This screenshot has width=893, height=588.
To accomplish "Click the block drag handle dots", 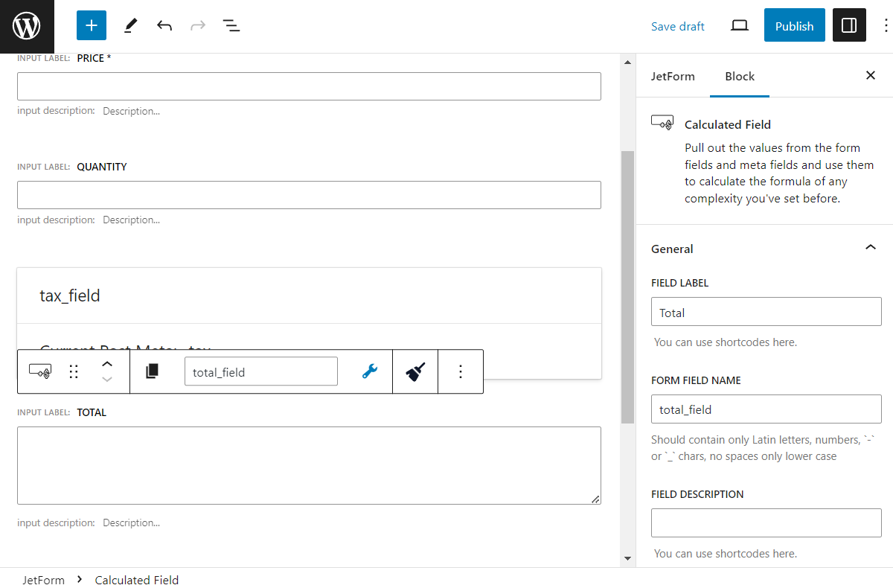I will 73,371.
